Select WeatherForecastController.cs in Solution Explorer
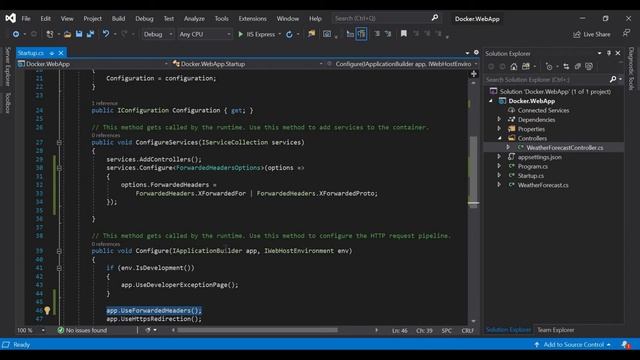Viewport: 640px width, 360px height. pos(564,147)
